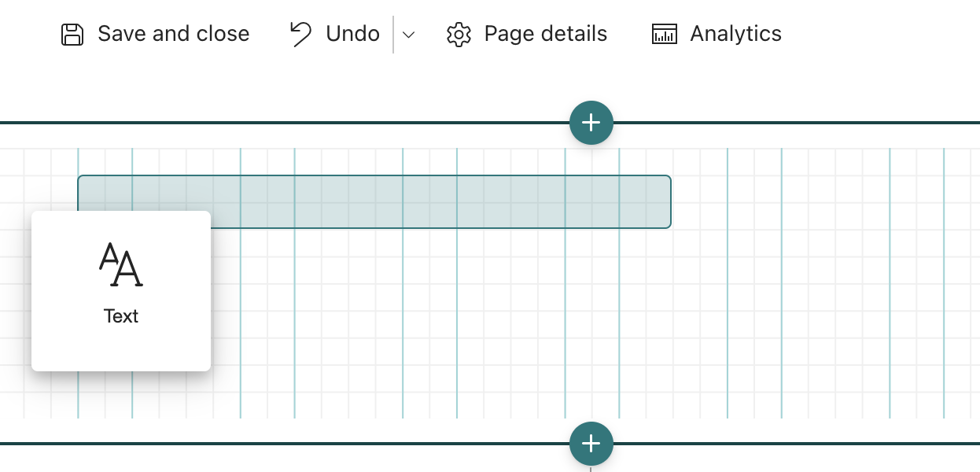This screenshot has height=472, width=980.
Task: Click the "Undo" text label
Action: tap(352, 34)
